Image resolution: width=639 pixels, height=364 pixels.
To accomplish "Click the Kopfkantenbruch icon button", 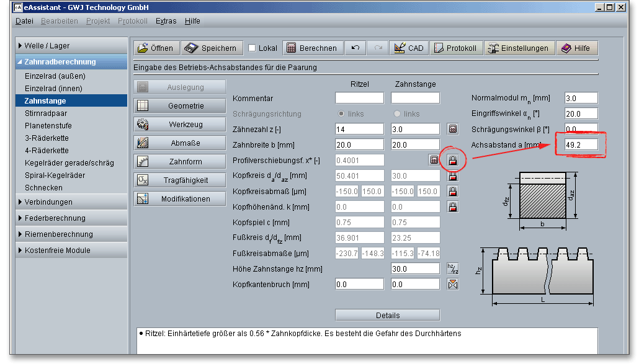I will (453, 284).
